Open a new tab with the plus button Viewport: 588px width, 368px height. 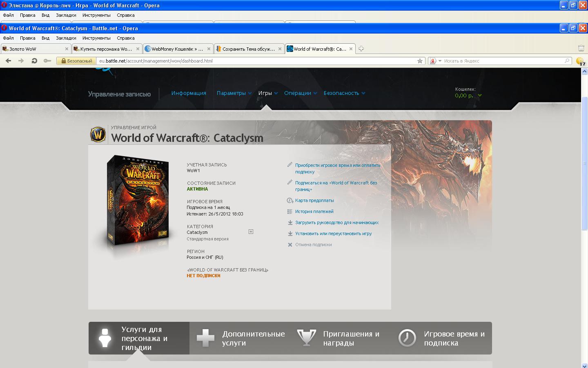[361, 49]
